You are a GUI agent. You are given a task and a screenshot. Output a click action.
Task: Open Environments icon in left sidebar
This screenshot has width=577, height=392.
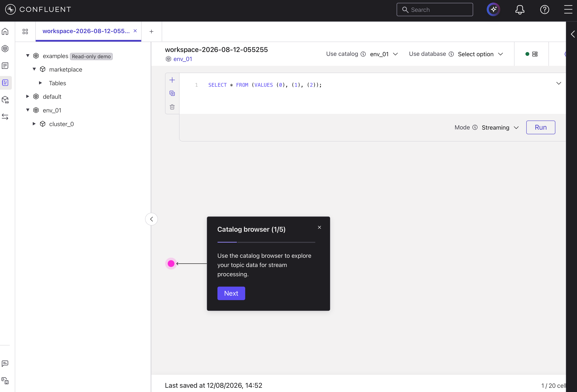5,49
